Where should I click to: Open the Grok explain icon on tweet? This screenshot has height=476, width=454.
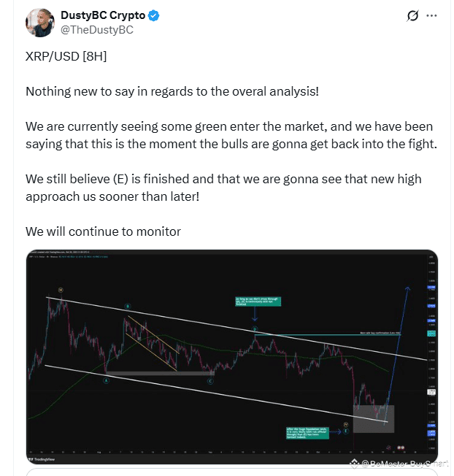412,15
